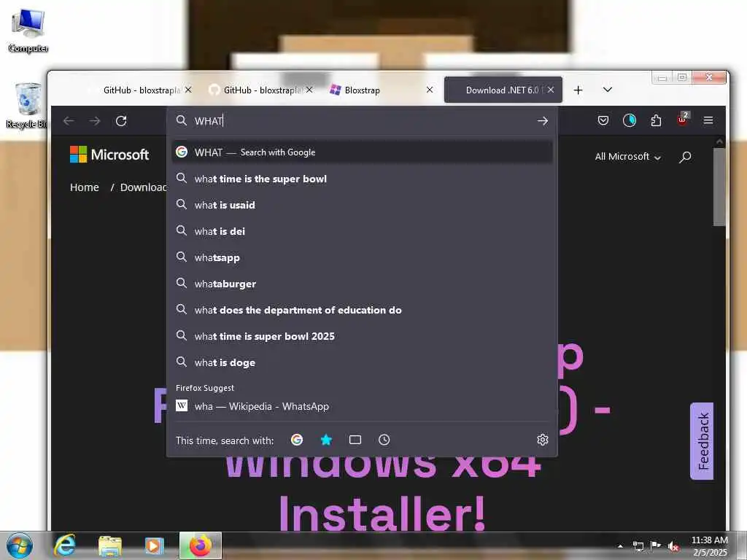The height and width of the screenshot is (560, 747).
Task: Close the second GitHub bloxstrap tab
Action: [x=309, y=90]
